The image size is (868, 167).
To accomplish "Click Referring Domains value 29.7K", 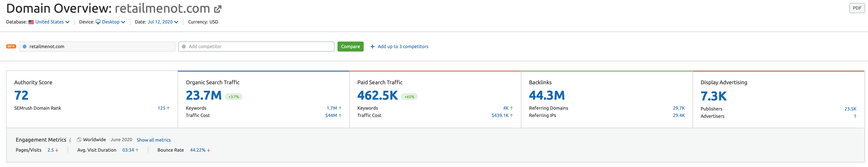I will click(679, 108).
